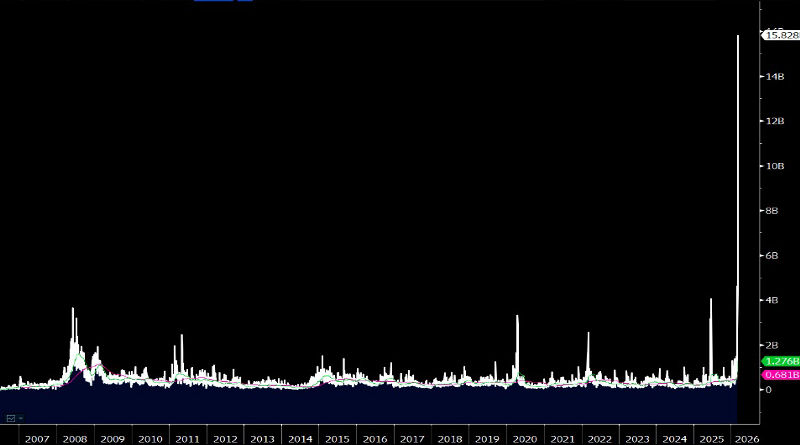The image size is (800, 445).
Task: Click the 2008 year label on axis
Action: [x=75, y=439]
